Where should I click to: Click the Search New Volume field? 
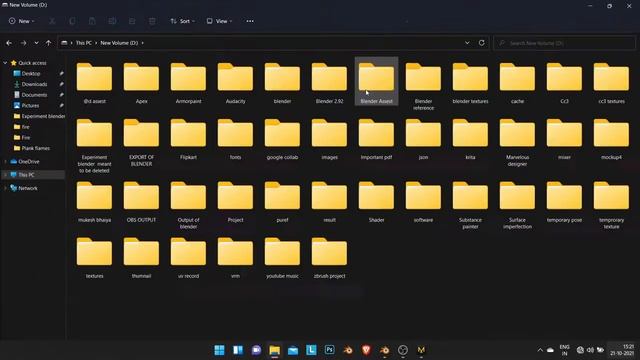click(564, 43)
